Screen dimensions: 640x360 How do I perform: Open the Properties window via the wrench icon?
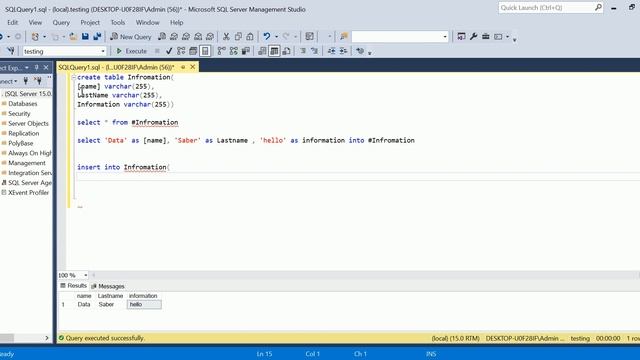click(473, 37)
